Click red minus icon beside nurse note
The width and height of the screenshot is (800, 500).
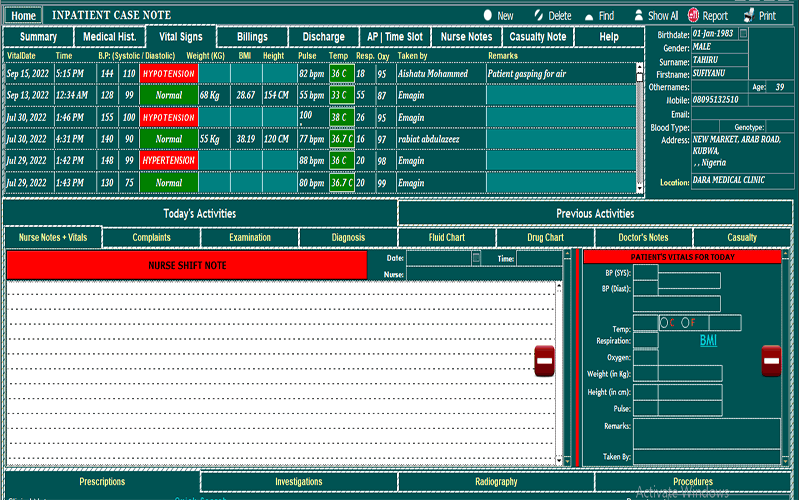[x=545, y=361]
